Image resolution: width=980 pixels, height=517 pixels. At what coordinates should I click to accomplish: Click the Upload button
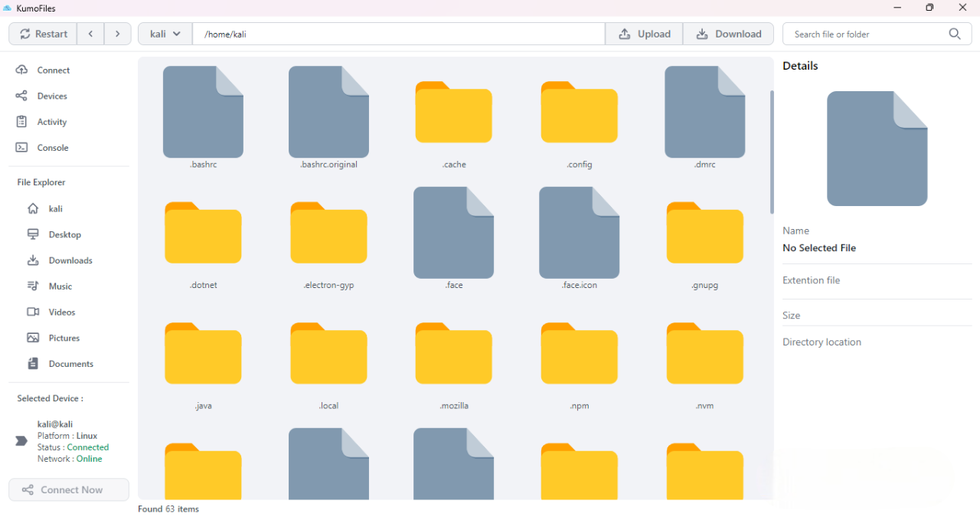click(644, 34)
